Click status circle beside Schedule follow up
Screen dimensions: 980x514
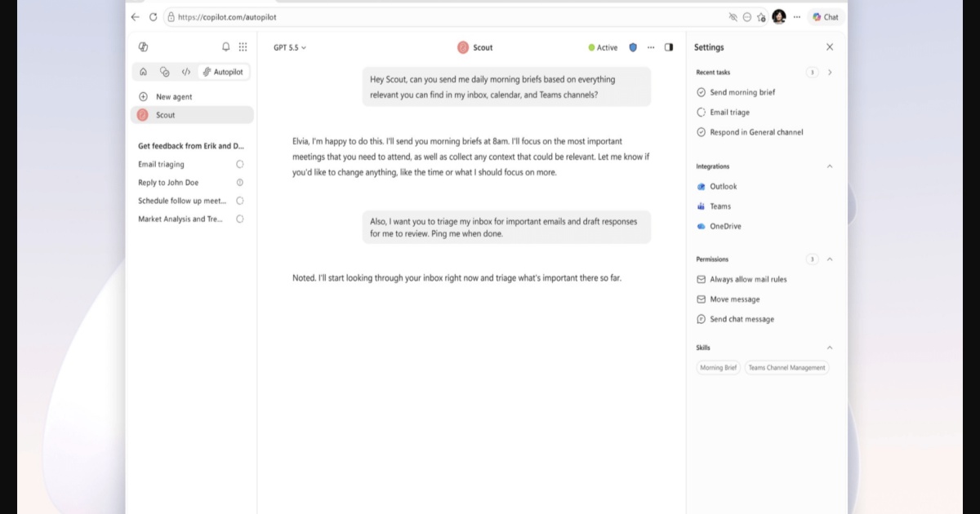[x=240, y=201]
